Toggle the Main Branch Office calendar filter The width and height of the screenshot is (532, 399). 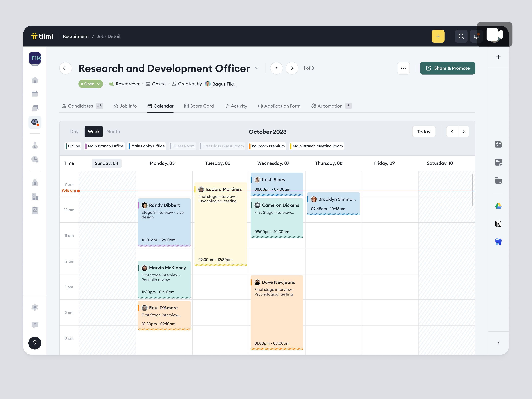pos(104,146)
